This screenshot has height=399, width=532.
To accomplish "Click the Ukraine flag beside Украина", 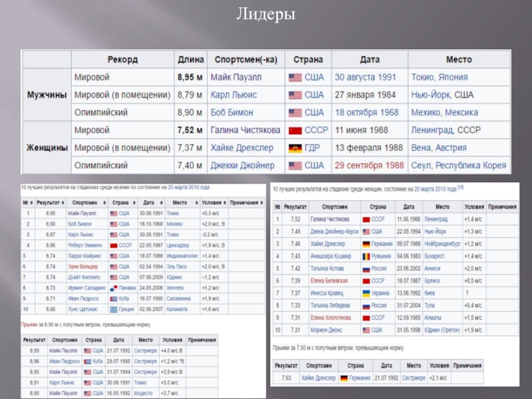I will [x=366, y=293].
